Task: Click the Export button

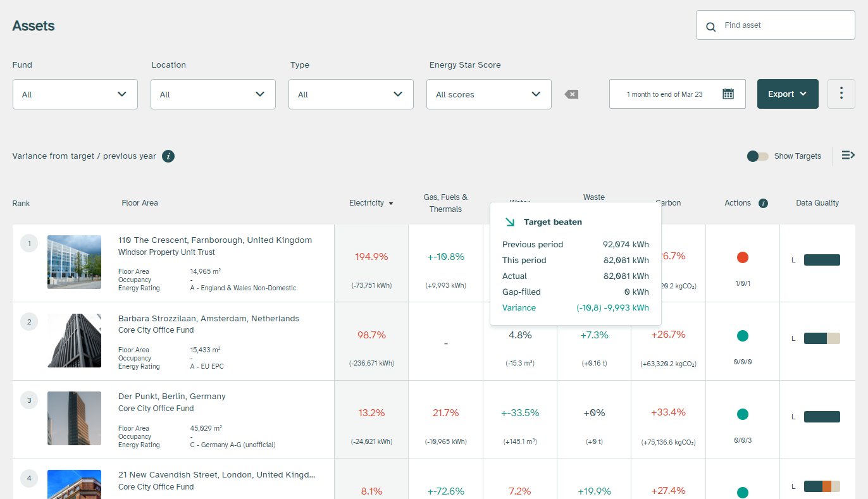Action: (x=788, y=94)
